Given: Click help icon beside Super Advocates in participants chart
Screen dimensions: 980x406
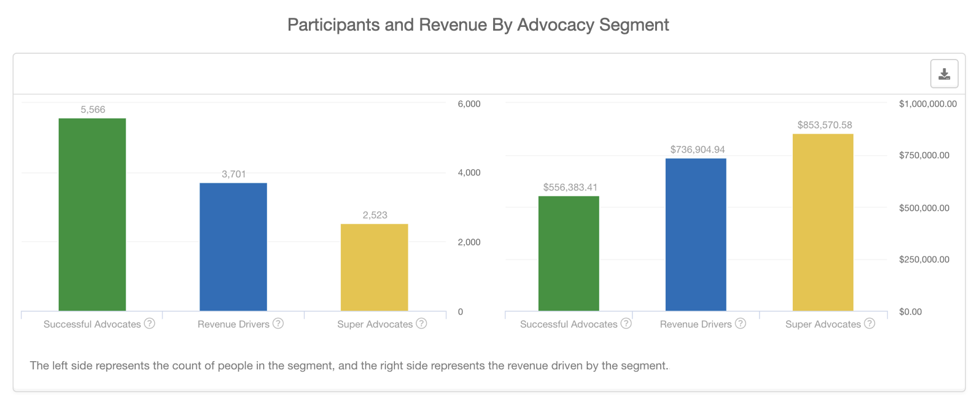Looking at the screenshot, I should tap(421, 323).
